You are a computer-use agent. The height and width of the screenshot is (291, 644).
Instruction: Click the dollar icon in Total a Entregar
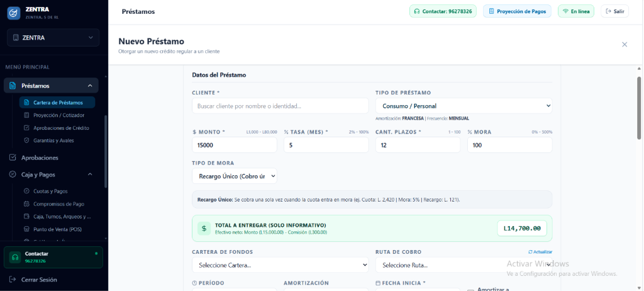204,229
